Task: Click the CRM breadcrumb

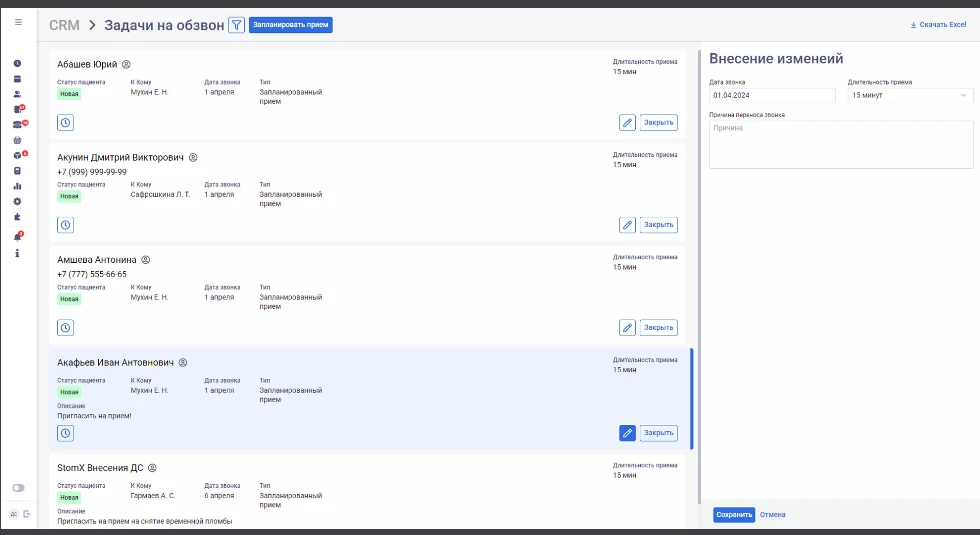Action: coord(64,25)
